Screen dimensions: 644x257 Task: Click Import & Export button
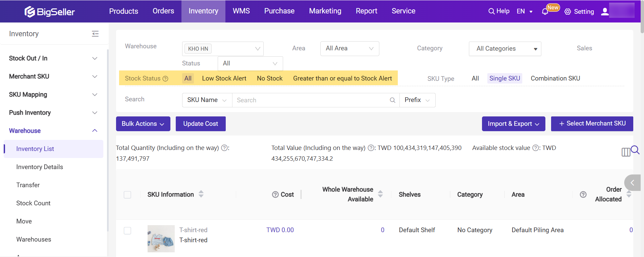coord(514,124)
